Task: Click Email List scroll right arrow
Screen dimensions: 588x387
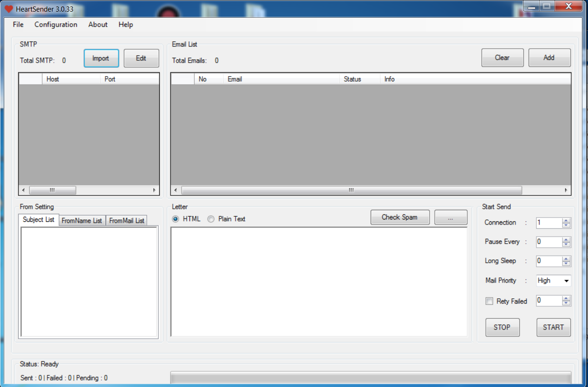Action: pos(566,190)
